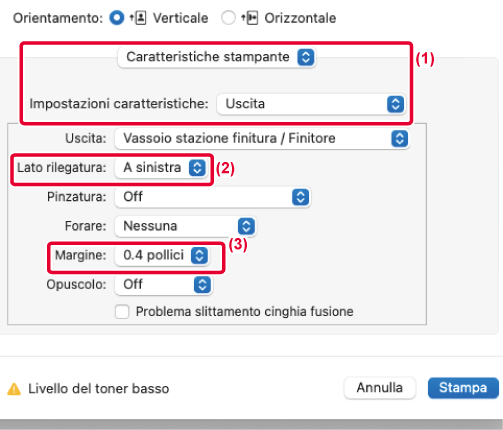Click the Stampa button
The image size is (503, 430).
(x=463, y=388)
